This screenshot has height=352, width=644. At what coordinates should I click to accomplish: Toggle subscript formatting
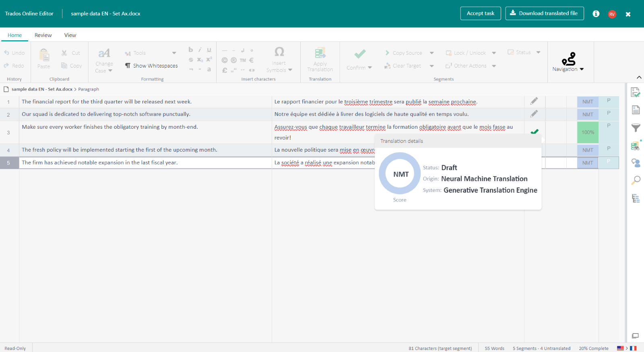click(200, 60)
